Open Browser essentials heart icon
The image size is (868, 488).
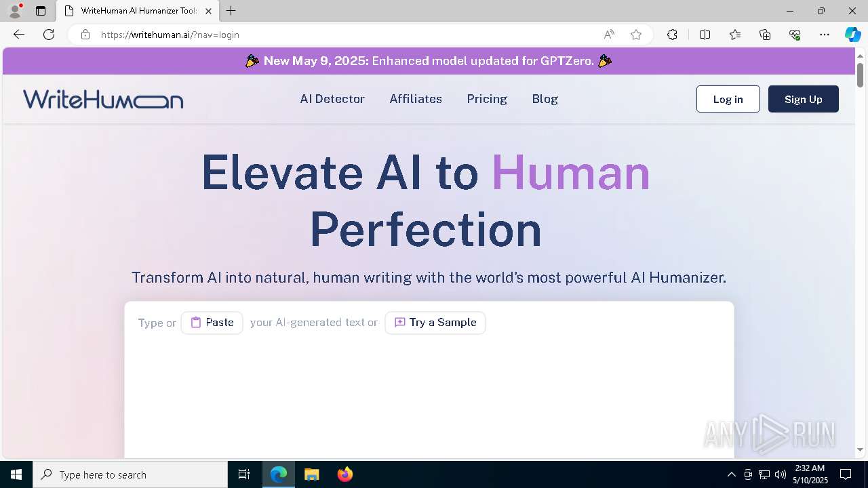pyautogui.click(x=795, y=35)
